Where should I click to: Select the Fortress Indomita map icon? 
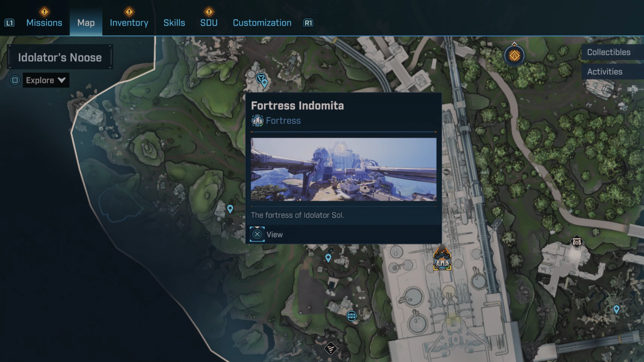tap(442, 261)
